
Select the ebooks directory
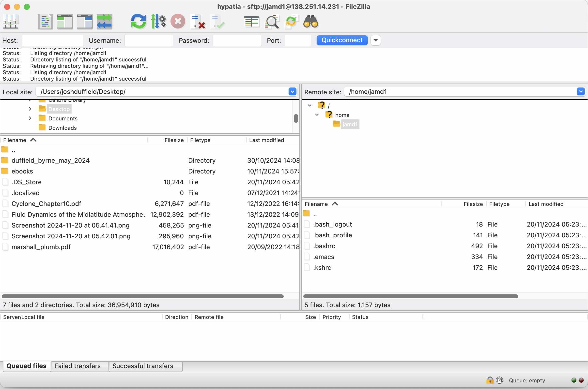coord(150,171)
